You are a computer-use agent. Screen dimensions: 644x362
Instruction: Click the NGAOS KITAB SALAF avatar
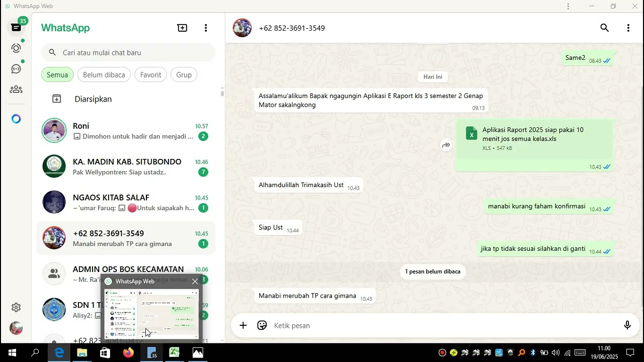54,203
